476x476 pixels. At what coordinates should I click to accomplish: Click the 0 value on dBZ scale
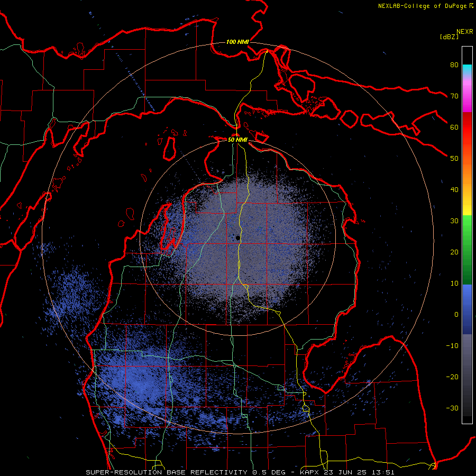[x=456, y=315]
